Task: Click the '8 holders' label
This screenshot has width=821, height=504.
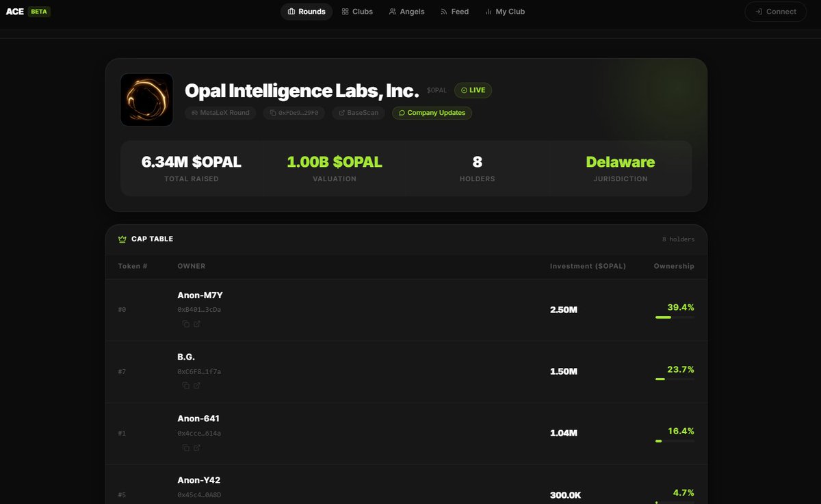Action: 678,239
